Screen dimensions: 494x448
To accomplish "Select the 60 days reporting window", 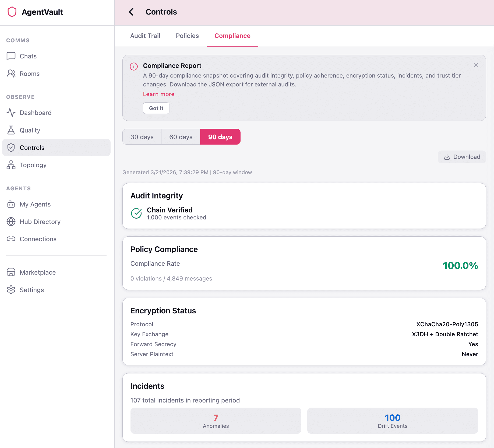I will click(x=181, y=136).
